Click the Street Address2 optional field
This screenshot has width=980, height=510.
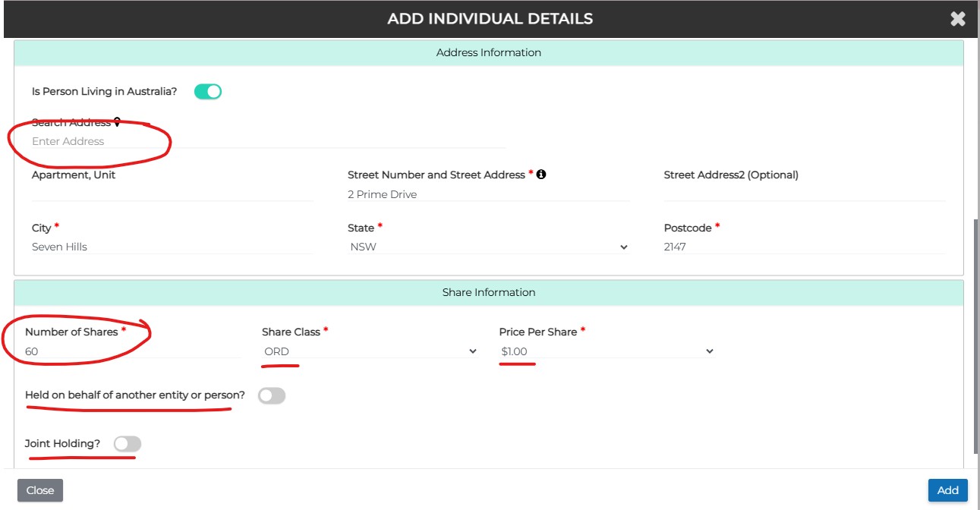pos(804,194)
